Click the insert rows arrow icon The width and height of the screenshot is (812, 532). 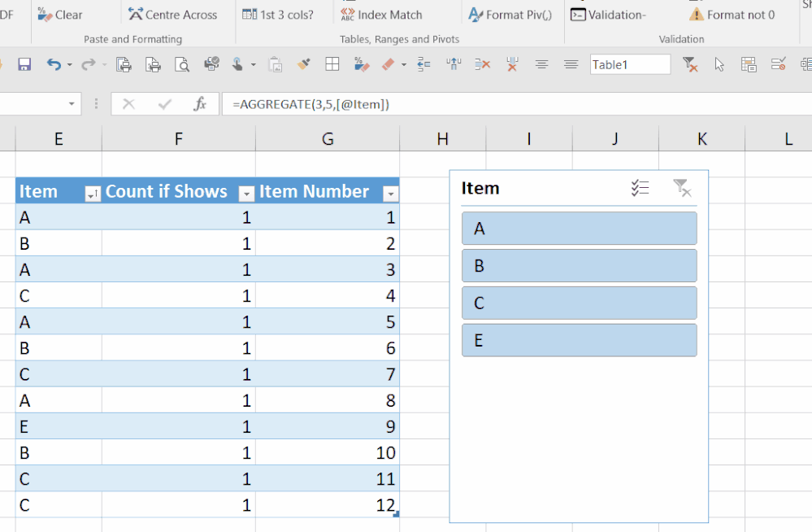tap(423, 64)
